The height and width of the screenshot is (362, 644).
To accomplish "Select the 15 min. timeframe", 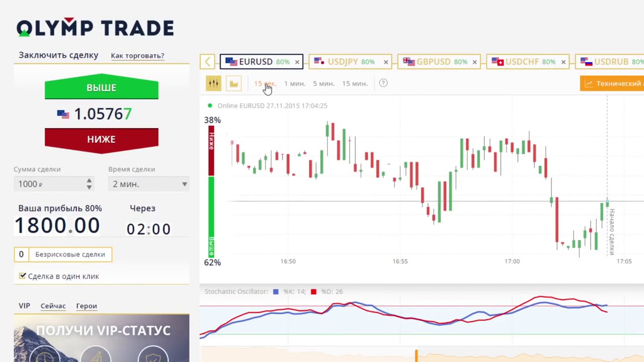I will [x=355, y=83].
